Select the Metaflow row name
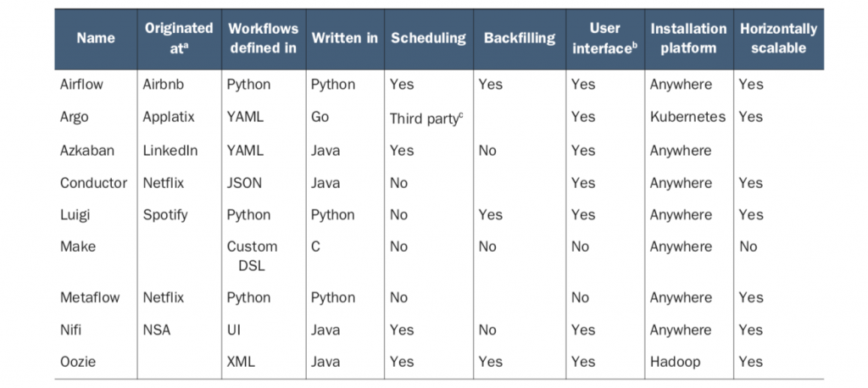 click(92, 297)
